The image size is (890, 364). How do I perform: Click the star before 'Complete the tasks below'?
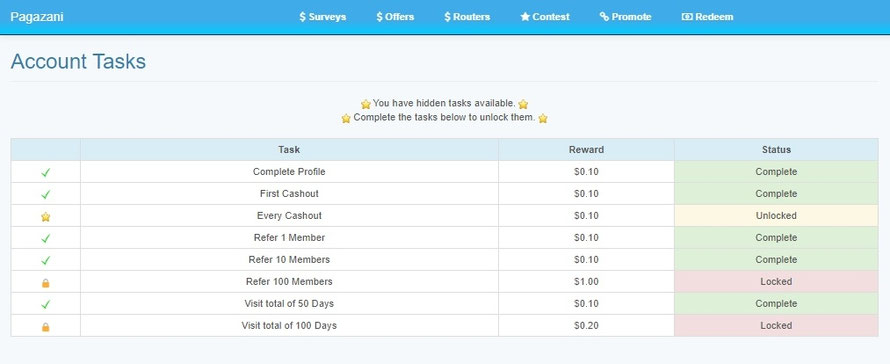coord(346,119)
